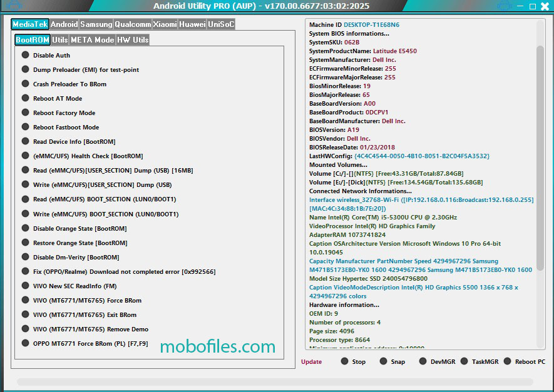This screenshot has width=554, height=392.
Task: Click the Android robot icon in title bar left
Action: tap(14, 6)
